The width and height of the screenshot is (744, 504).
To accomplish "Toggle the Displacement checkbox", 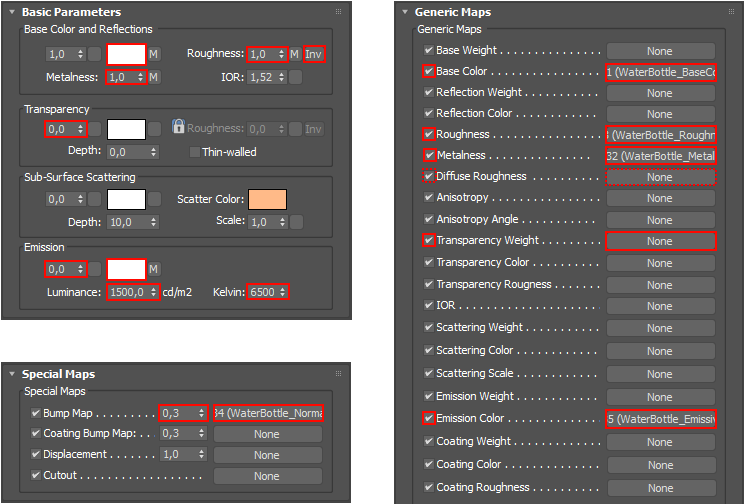I will (x=36, y=454).
